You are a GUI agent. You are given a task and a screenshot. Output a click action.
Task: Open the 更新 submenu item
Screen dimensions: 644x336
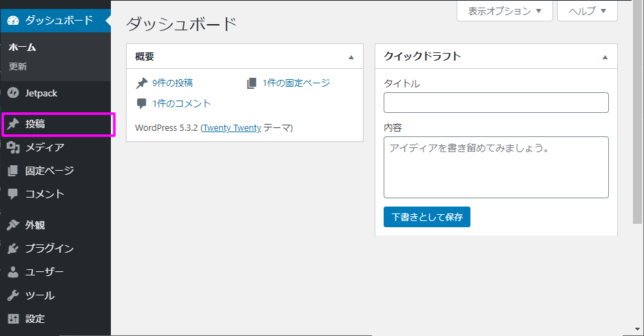(x=18, y=67)
